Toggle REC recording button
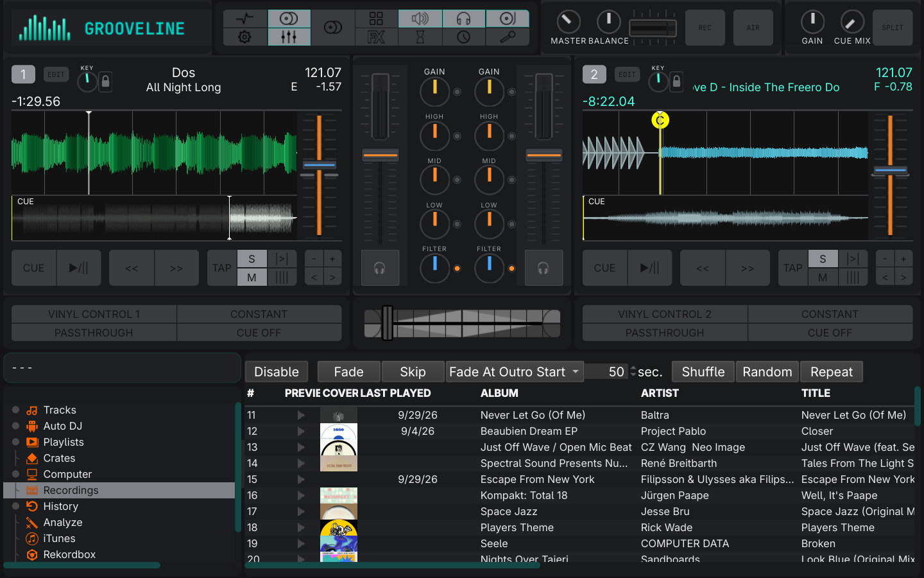 tap(705, 28)
